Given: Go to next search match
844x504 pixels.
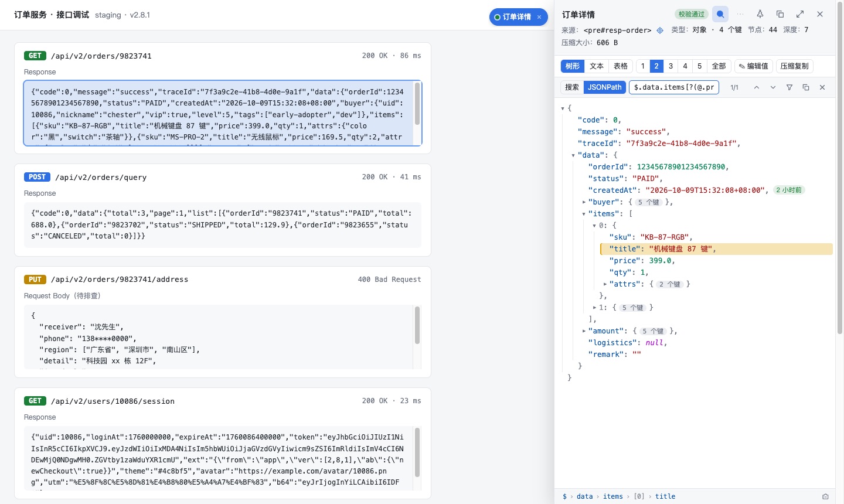Looking at the screenshot, I should tap(773, 87).
